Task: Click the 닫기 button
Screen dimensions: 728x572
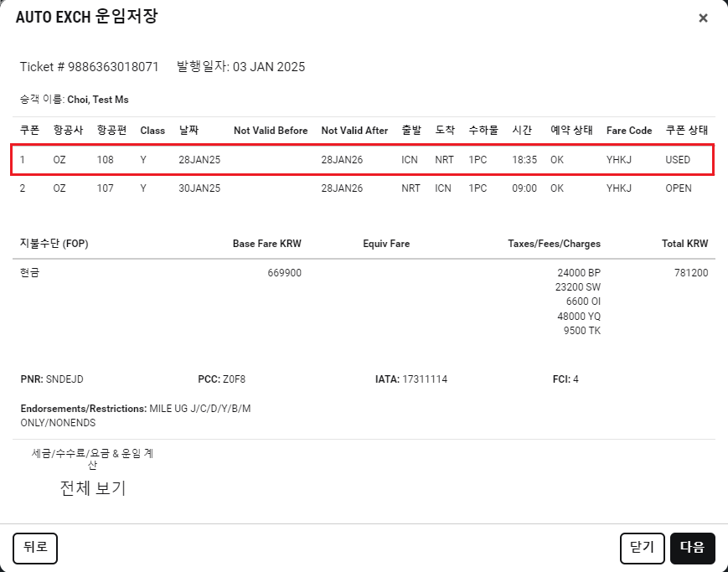Action: (x=643, y=548)
